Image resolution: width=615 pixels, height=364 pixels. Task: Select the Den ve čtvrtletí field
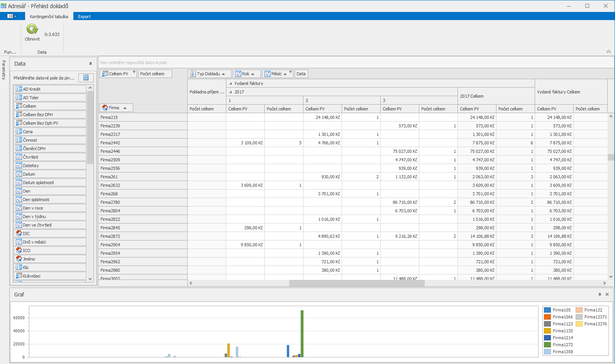pyautogui.click(x=50, y=225)
